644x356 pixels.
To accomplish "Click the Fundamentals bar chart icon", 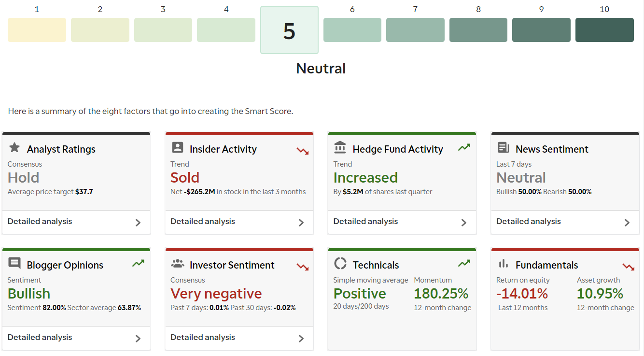I will pos(504,264).
